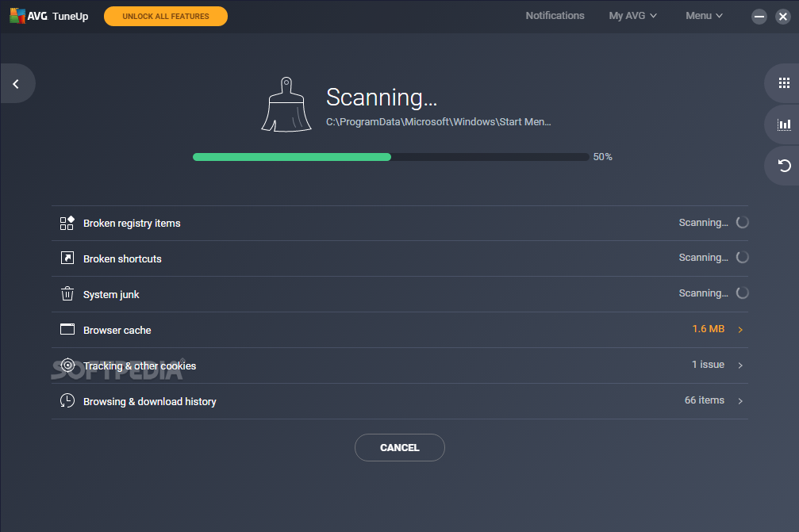Viewport: 799px width, 532px height.
Task: Click Scanning... status for Broken registry items
Action: pyautogui.click(x=704, y=223)
